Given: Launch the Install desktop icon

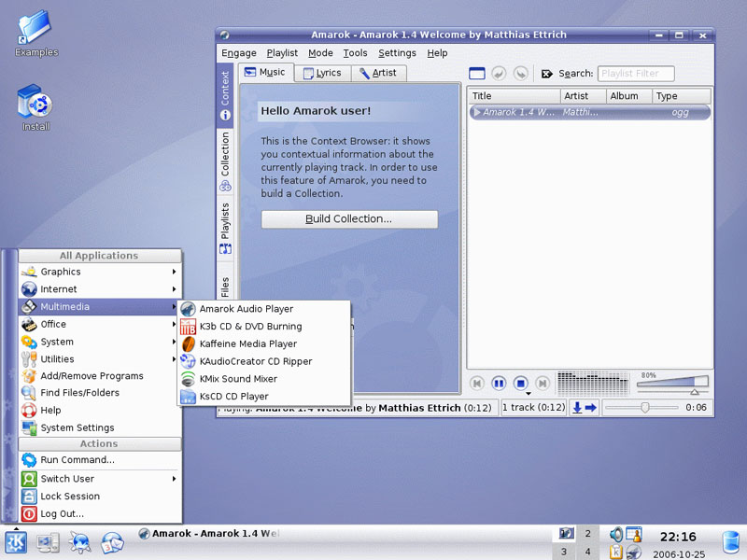Looking at the screenshot, I should click(x=35, y=107).
